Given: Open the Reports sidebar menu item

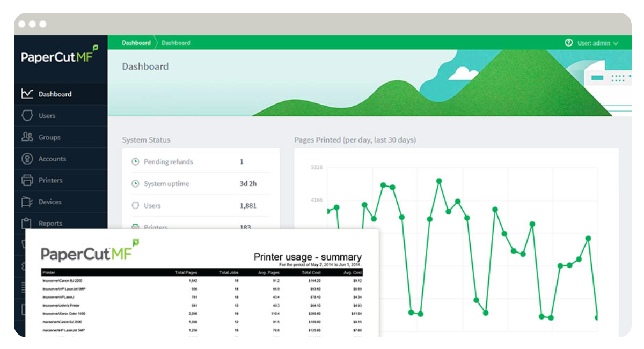Looking at the screenshot, I should pos(50,224).
